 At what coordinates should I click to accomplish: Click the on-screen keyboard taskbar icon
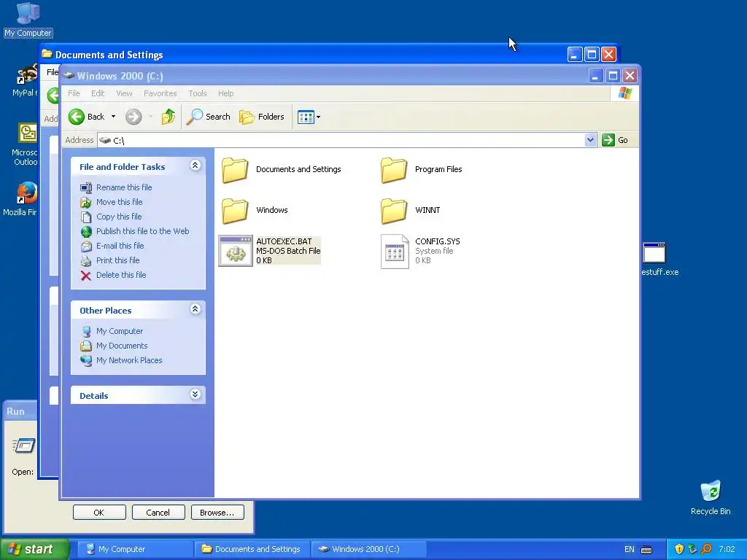[x=646, y=550]
